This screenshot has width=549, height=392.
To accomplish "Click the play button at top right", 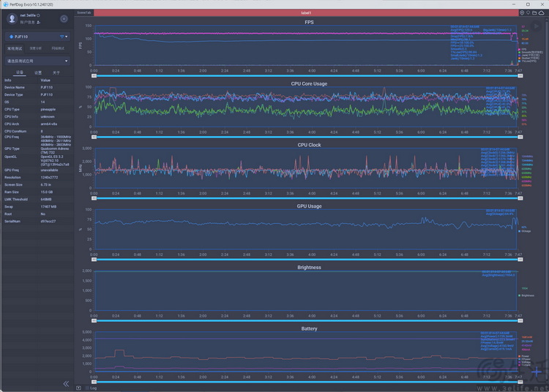I will [536, 26].
